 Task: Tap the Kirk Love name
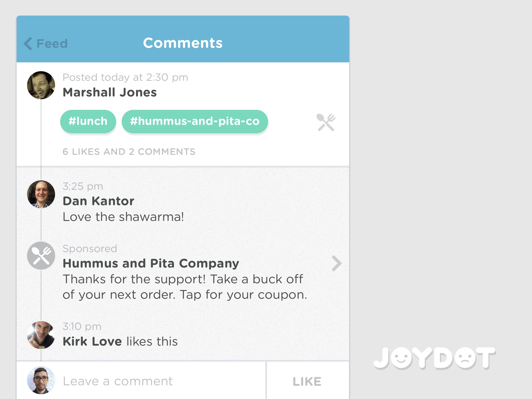(92, 341)
